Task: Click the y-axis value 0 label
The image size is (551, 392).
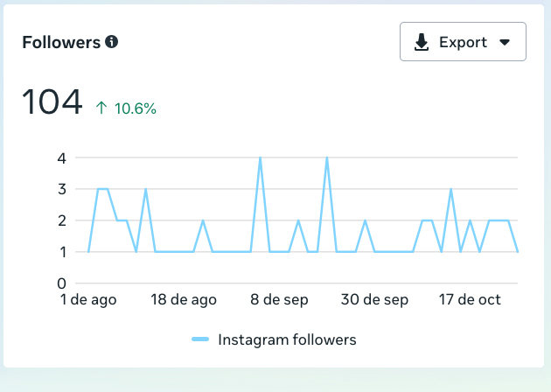Action: pyautogui.click(x=62, y=283)
